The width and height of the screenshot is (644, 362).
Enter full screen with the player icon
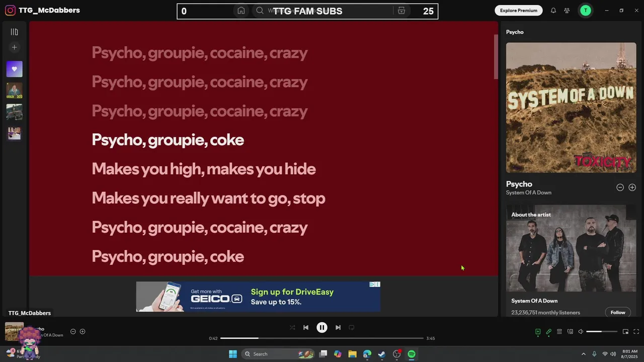[x=636, y=332]
